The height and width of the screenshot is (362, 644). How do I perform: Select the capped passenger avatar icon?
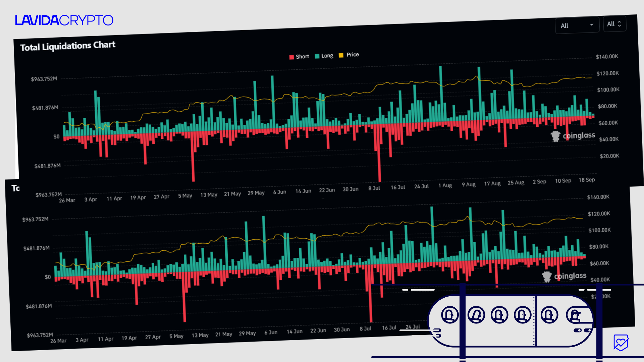pyautogui.click(x=575, y=315)
